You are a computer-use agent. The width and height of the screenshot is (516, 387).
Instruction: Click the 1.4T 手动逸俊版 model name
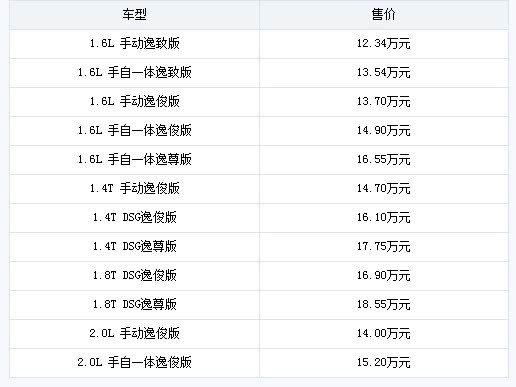coord(134,189)
